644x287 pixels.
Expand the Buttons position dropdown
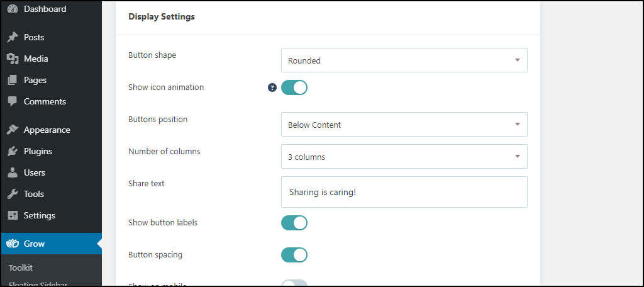[404, 125]
